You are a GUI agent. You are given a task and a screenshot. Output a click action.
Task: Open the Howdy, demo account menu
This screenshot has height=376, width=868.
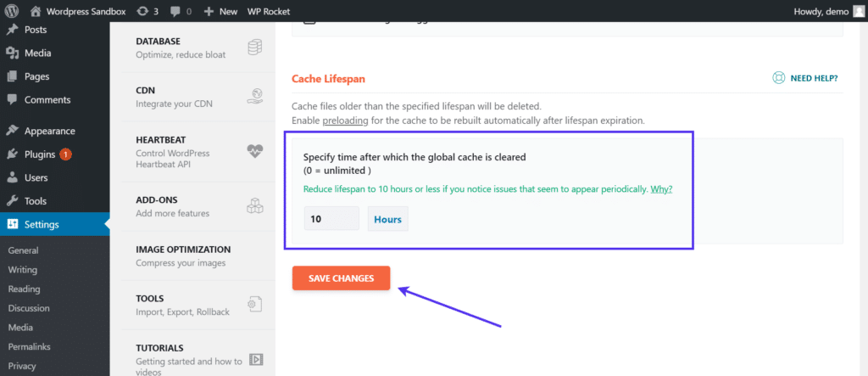point(827,11)
